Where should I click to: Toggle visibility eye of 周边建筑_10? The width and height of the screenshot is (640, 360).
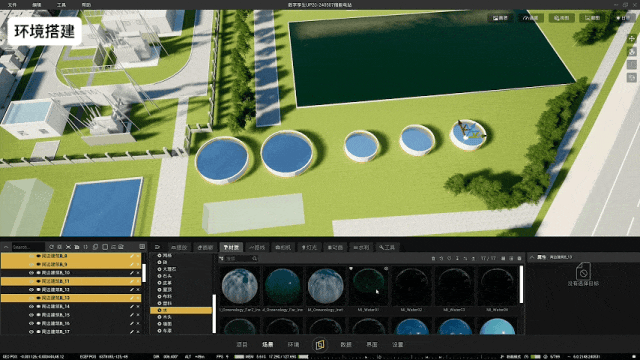(31, 273)
